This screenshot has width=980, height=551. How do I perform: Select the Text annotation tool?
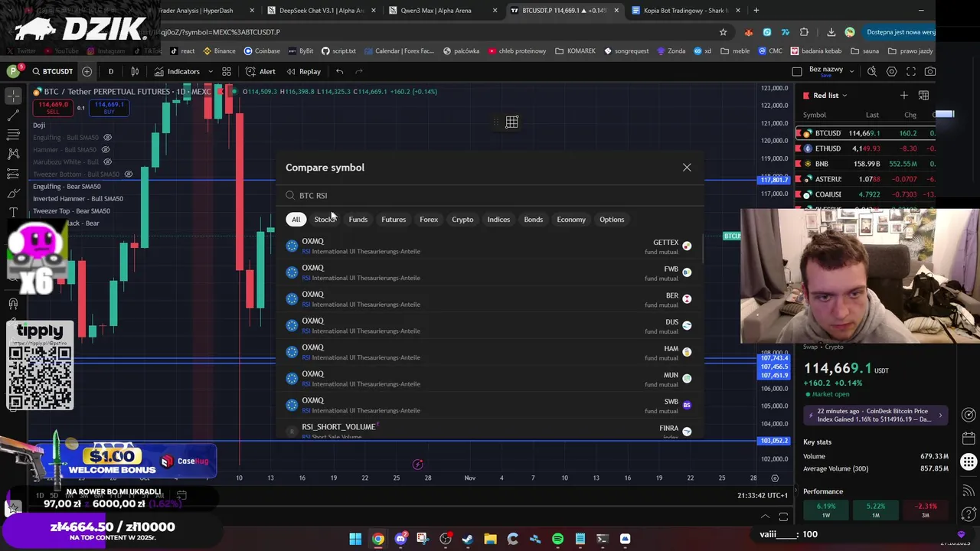pyautogui.click(x=13, y=212)
